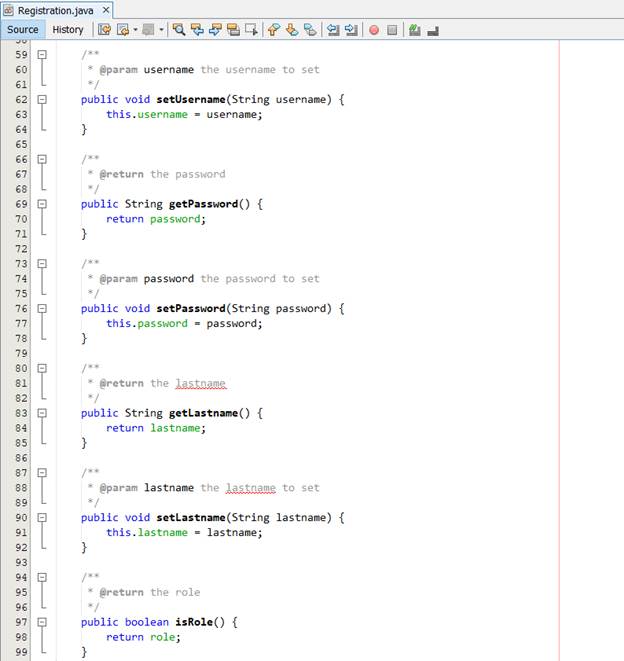The height and width of the screenshot is (661, 624).
Task: Collapse Javadoc fold at line 80
Action: [42, 368]
